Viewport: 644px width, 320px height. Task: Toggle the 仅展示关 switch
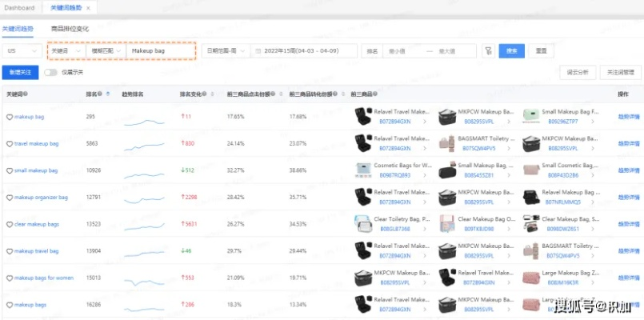click(x=50, y=72)
